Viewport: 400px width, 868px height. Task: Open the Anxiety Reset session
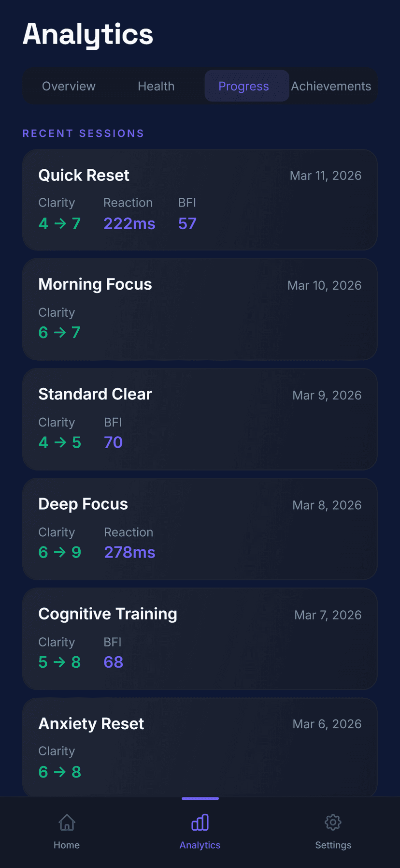[200, 748]
